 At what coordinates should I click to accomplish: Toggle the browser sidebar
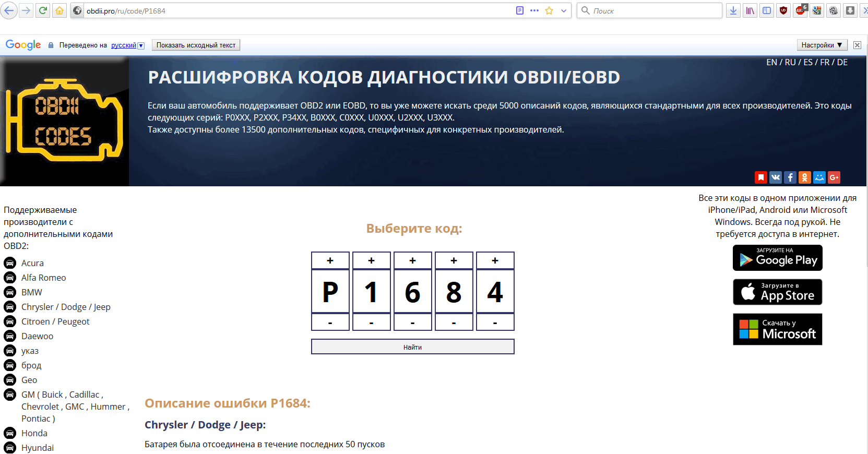767,10
